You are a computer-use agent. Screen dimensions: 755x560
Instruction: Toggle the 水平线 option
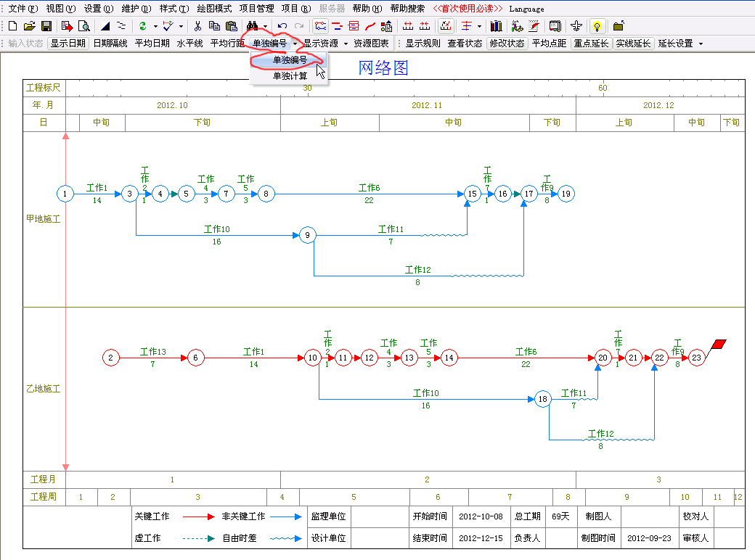[189, 44]
